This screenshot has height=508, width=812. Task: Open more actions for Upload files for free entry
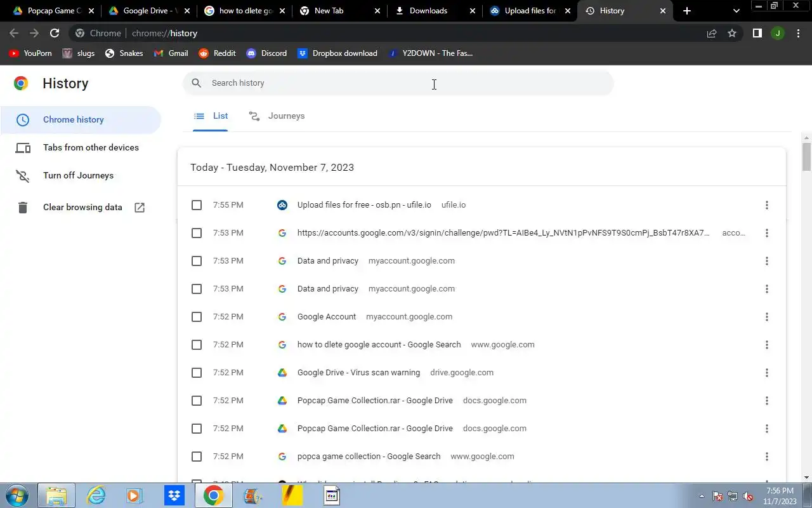coord(766,205)
